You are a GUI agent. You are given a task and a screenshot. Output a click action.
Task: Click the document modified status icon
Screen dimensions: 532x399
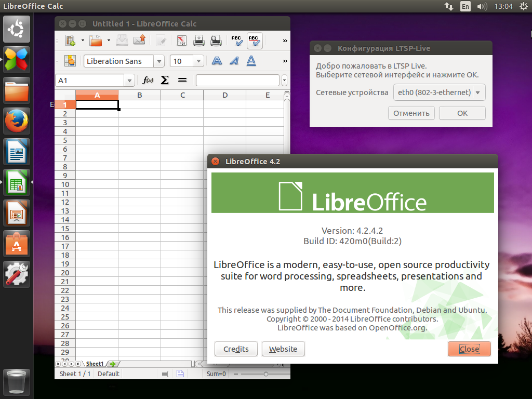click(180, 374)
